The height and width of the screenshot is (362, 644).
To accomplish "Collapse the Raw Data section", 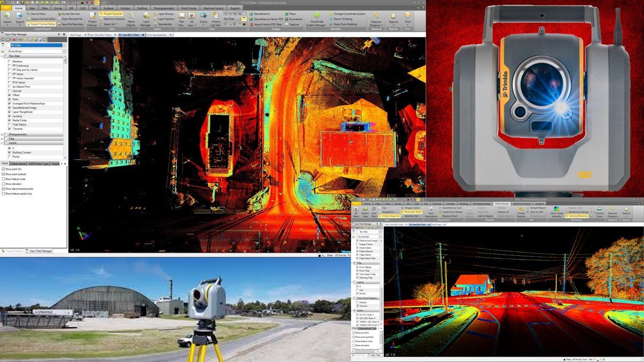I will [2, 56].
